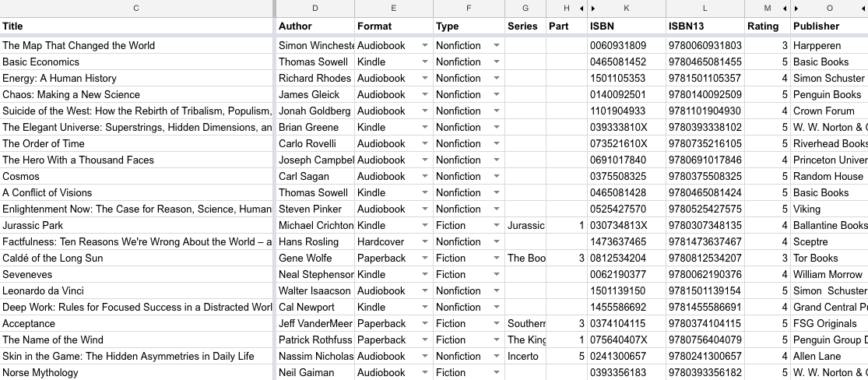The width and height of the screenshot is (868, 380).
Task: Select publisher cell FSG Originals
Action: coord(829,323)
